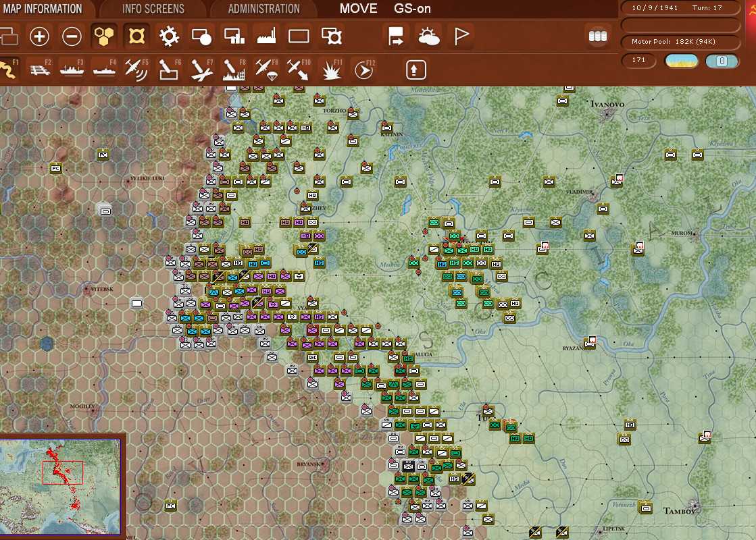Viewport: 756px width, 540px height.
Task: Click the blue indicator showing 0
Action: point(722,61)
